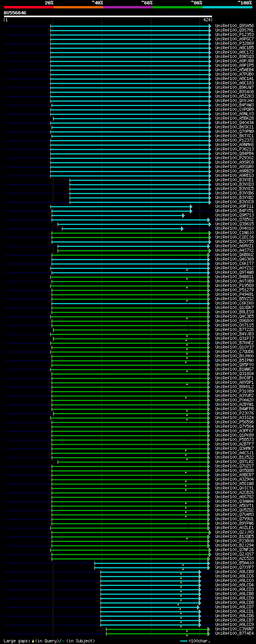
Task: Select hit label UniRef100_B3VXC8
Action: (234, 202)
